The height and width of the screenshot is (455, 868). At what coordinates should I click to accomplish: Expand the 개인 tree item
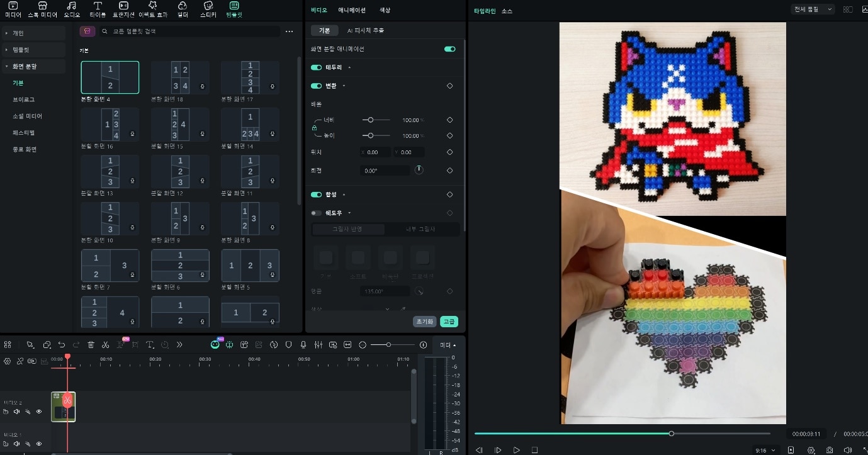click(x=6, y=33)
